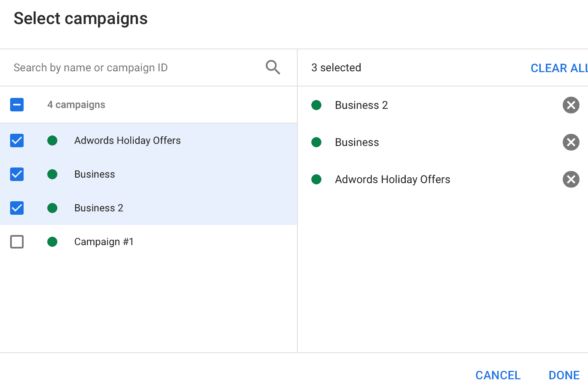
Task: Focus the search by name or campaign ID field
Action: tap(133, 68)
